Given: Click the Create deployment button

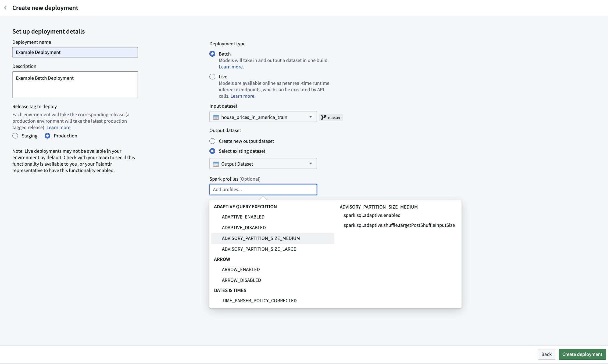Looking at the screenshot, I should [582, 354].
